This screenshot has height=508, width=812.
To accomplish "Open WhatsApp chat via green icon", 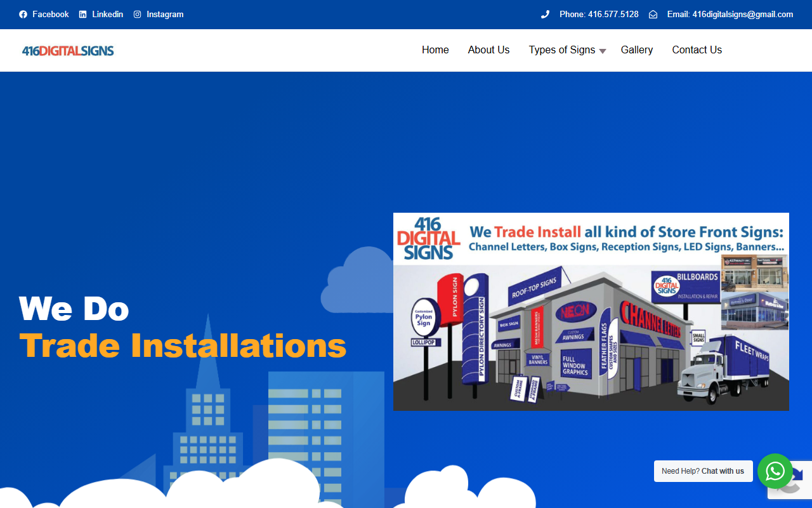I will point(775,471).
